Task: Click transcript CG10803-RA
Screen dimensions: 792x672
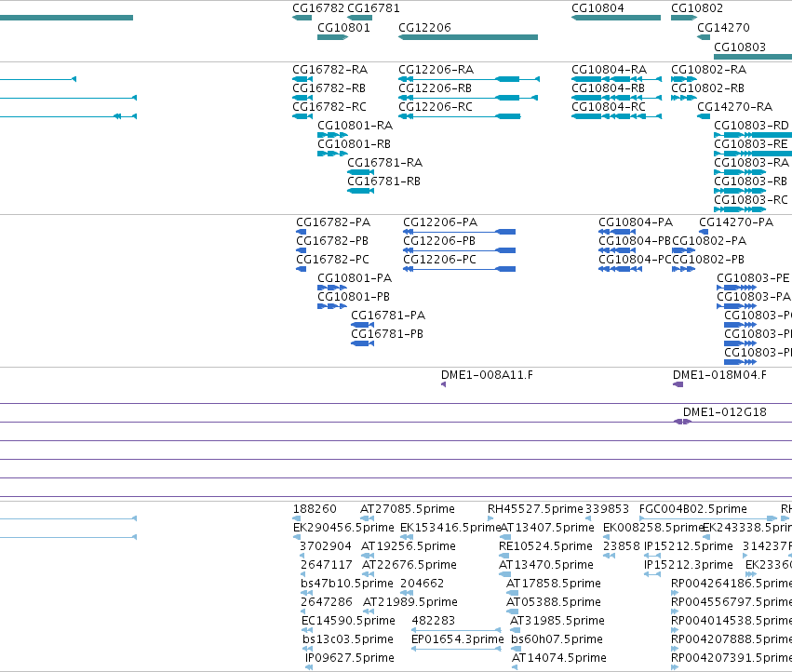Action: (751, 163)
